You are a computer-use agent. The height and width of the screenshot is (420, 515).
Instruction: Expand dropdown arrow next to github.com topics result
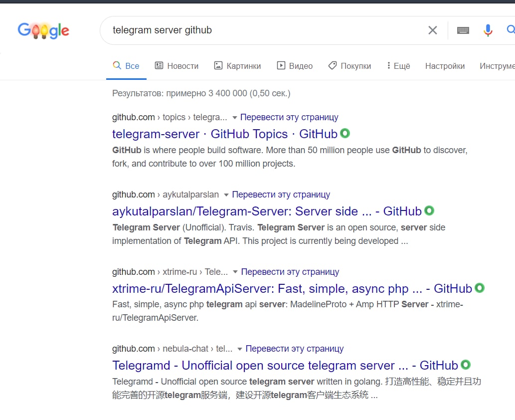pos(234,118)
